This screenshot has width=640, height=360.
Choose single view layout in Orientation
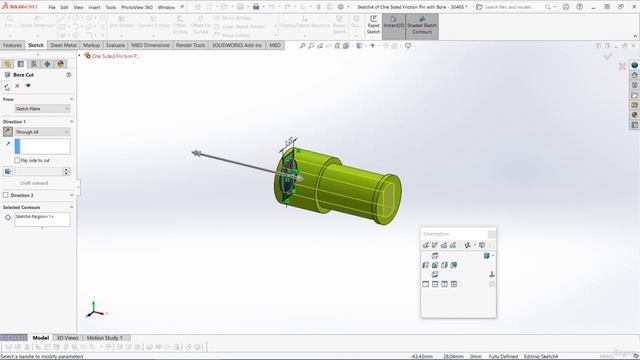(x=426, y=284)
